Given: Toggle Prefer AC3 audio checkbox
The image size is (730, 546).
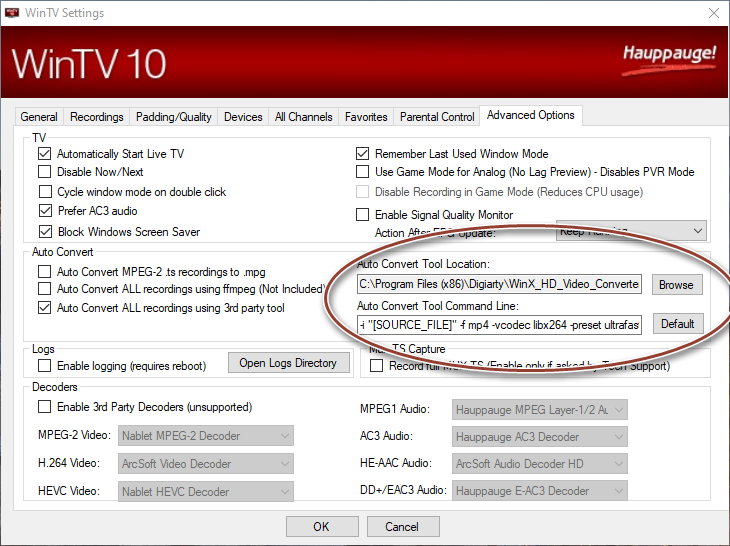Looking at the screenshot, I should 45,211.
